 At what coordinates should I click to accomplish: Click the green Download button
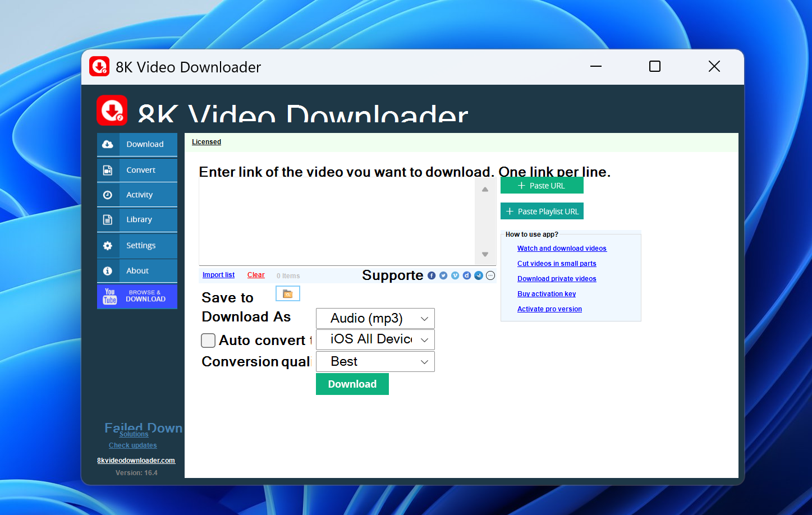tap(352, 384)
